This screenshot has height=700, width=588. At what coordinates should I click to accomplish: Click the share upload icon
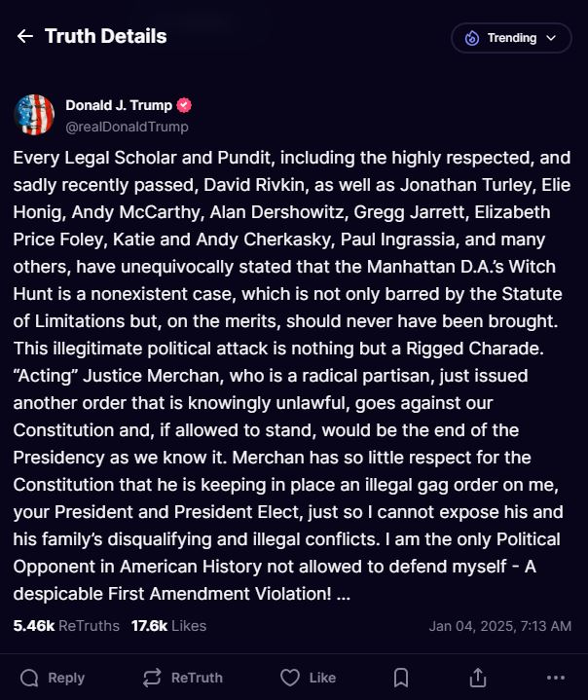(478, 678)
